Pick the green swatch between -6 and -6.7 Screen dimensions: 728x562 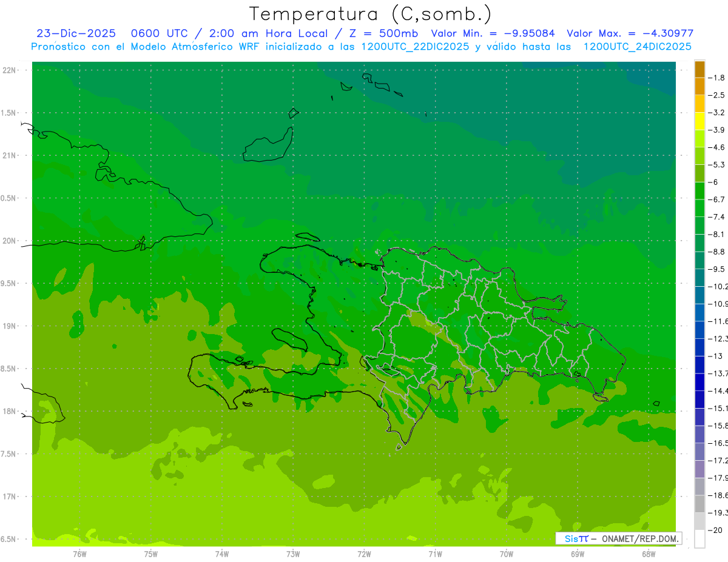pos(699,191)
